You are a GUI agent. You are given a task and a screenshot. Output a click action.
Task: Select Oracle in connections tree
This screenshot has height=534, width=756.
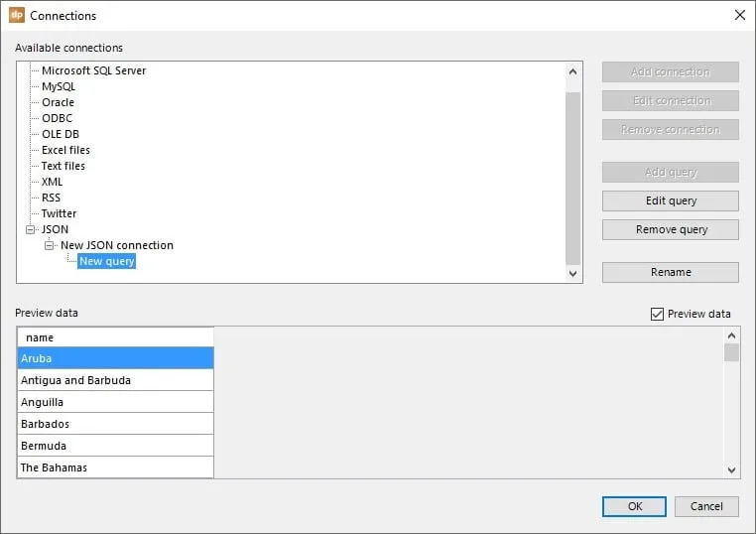(58, 102)
